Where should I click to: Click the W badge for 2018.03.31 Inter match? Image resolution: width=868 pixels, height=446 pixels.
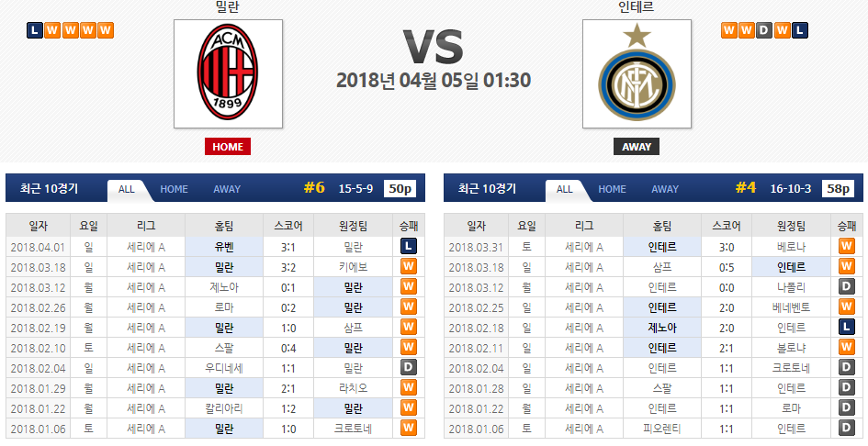[846, 246]
